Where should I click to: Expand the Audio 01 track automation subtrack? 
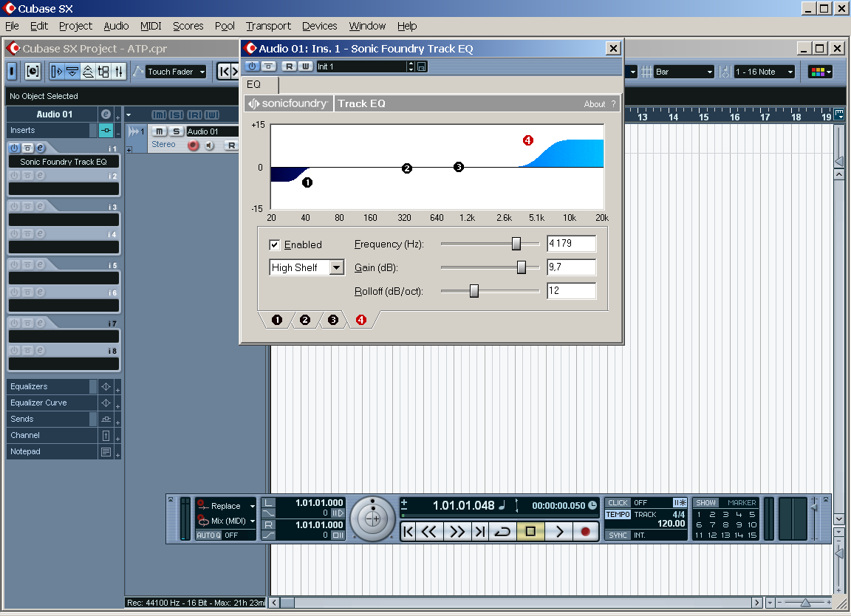tap(129, 149)
